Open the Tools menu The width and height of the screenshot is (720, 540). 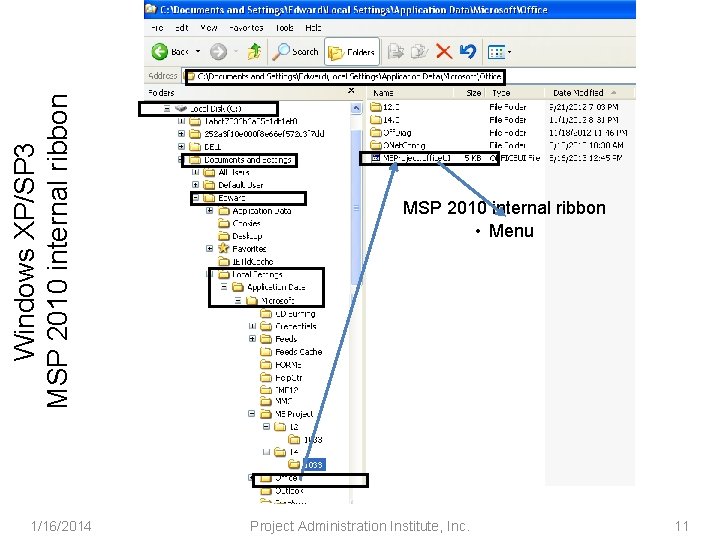tap(284, 28)
